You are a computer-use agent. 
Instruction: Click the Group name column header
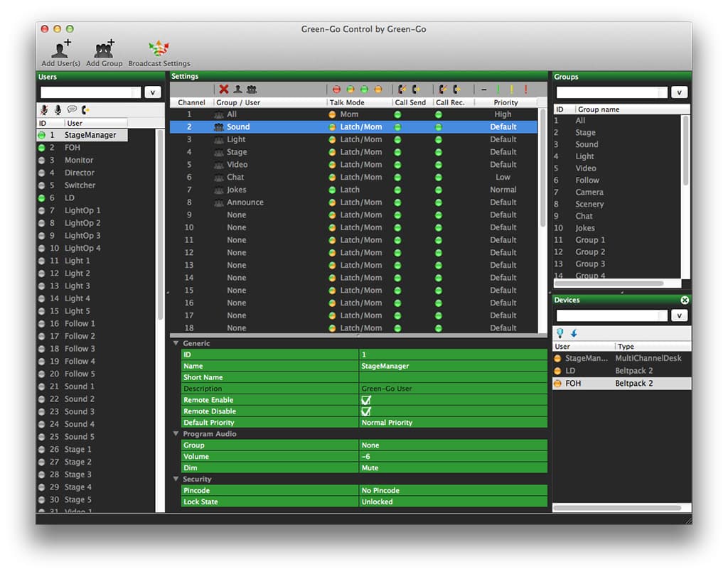(x=632, y=109)
